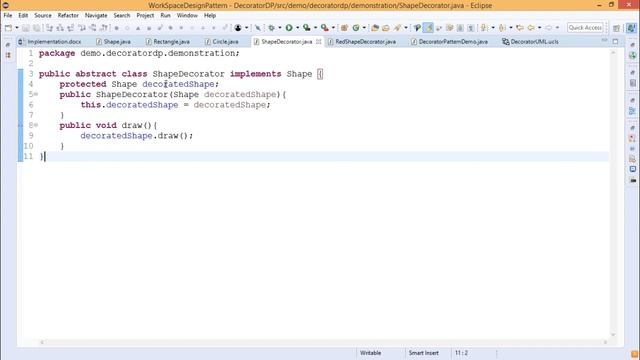The width and height of the screenshot is (640, 360).
Task: Click the Save icon in toolbar
Action: coord(26,28)
